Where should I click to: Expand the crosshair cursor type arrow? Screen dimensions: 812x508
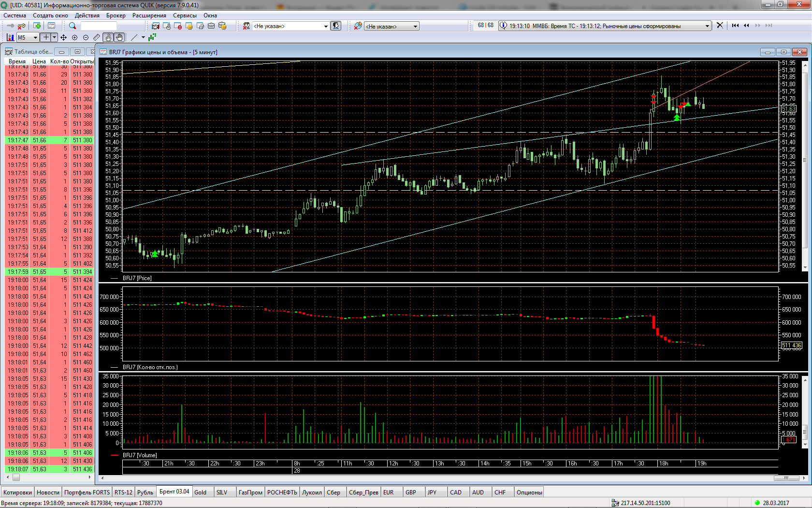coord(54,37)
